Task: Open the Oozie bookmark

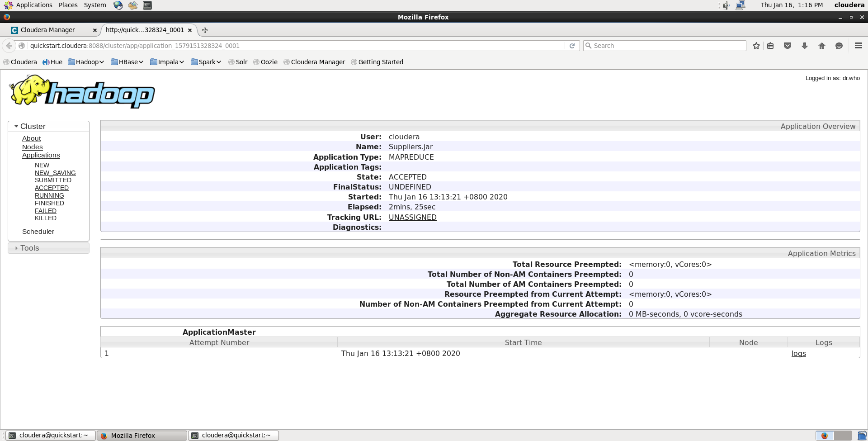Action: tap(265, 62)
